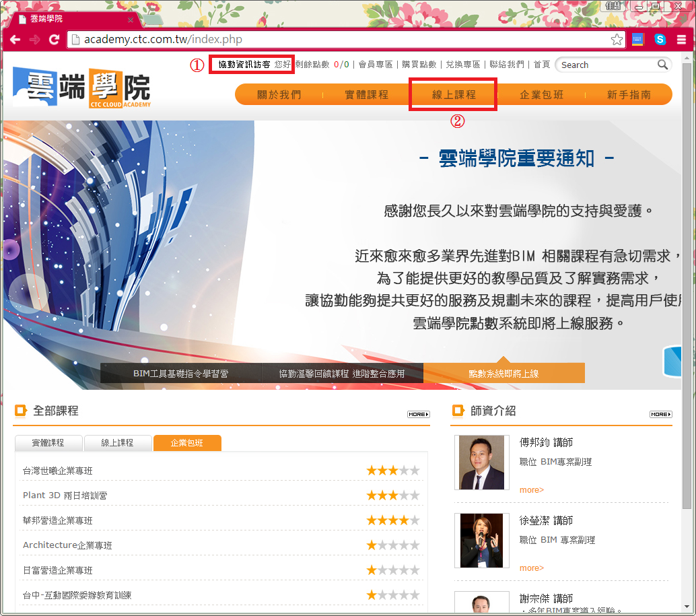
Task: Open 線上課程 in orange navigation bar
Action: (x=454, y=95)
